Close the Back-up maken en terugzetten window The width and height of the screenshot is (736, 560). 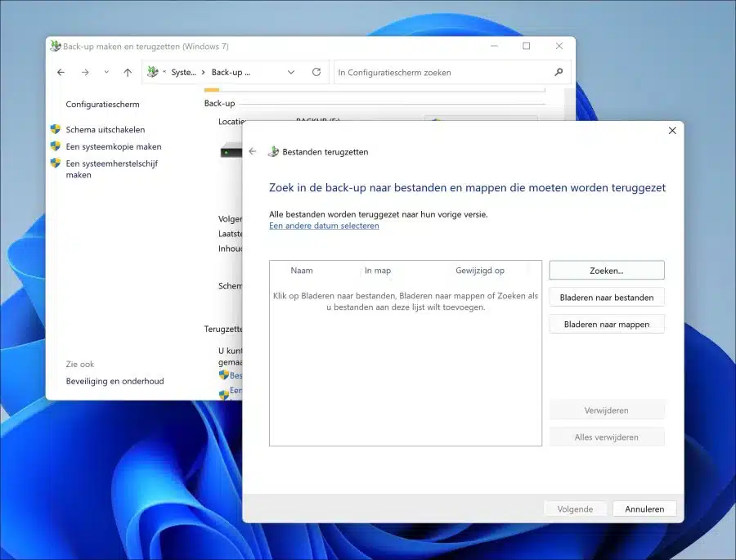coord(559,46)
